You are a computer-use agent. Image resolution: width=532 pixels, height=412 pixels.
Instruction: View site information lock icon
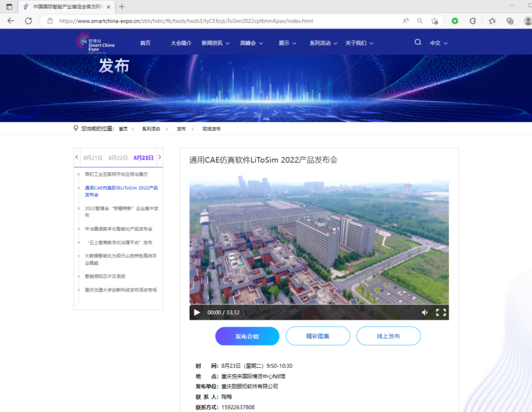[50, 21]
